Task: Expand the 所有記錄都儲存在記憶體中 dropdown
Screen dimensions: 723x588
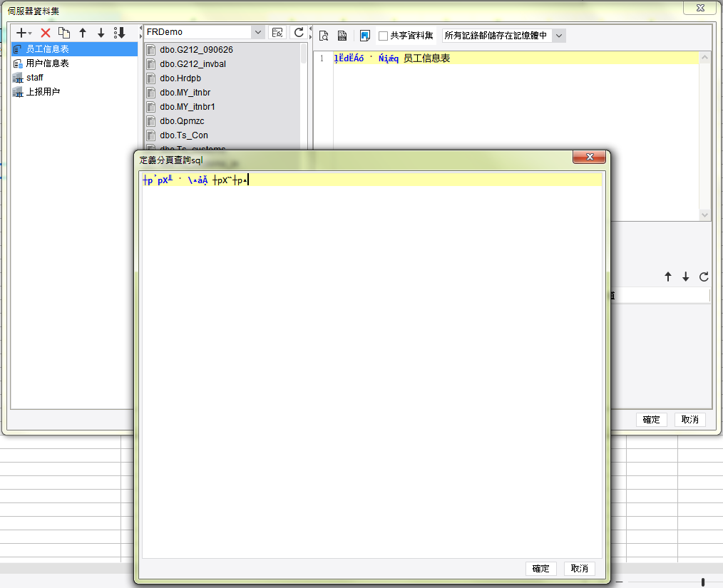Action: tap(558, 36)
